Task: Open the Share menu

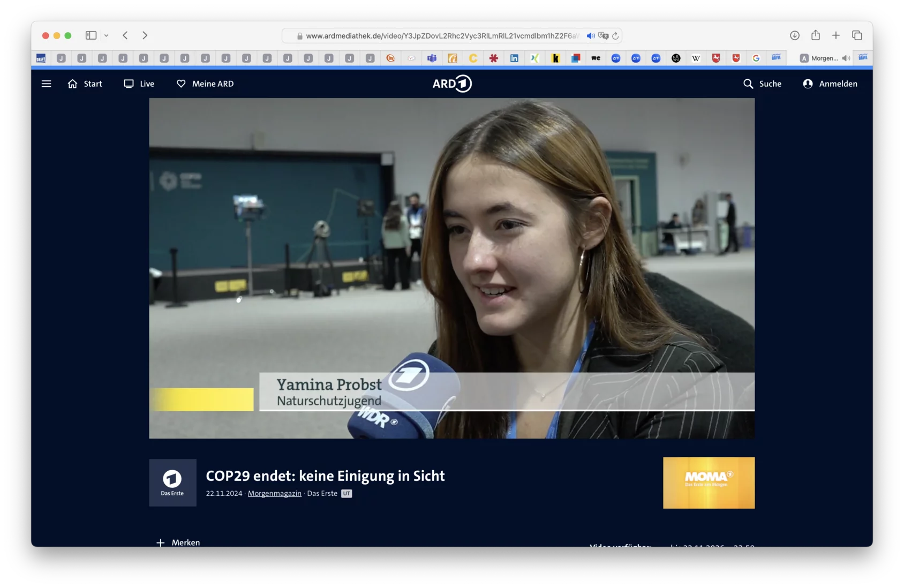Action: point(816,35)
